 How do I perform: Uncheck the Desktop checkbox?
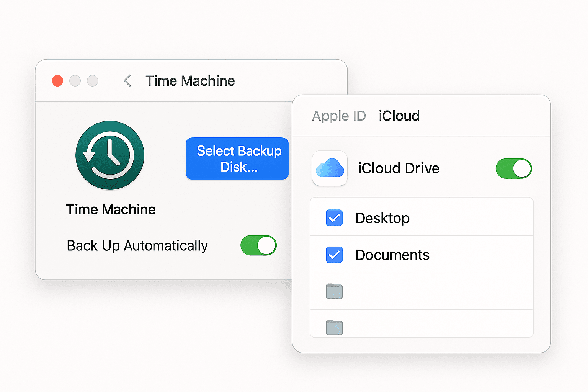[x=334, y=218]
